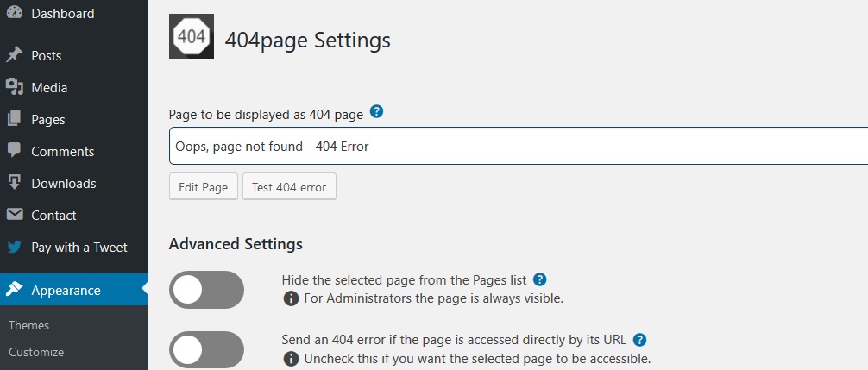Screen dimensions: 868x370
Task: Click help icon beside 404 page label
Action: coord(376,112)
